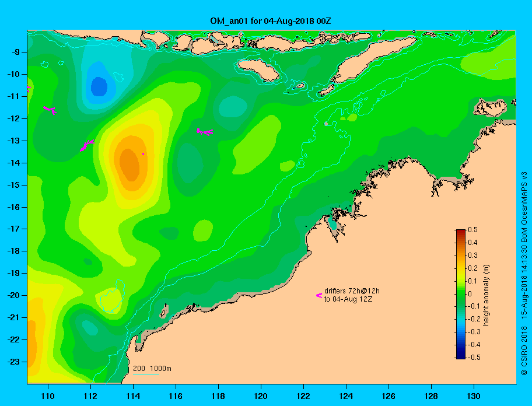Click the magenta drifter legend arrow marker
This screenshot has width=532, height=406.
(x=319, y=296)
